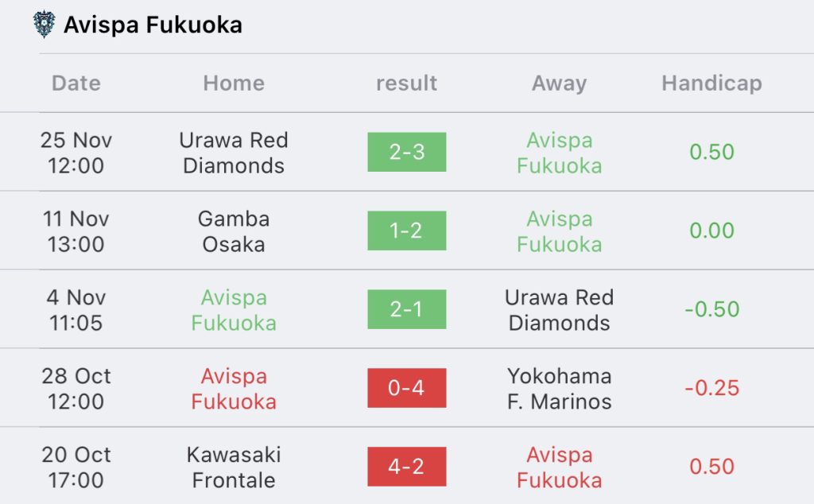
Task: Click the red Avispa Fukuoka in 20 Oct row
Action: click(559, 467)
